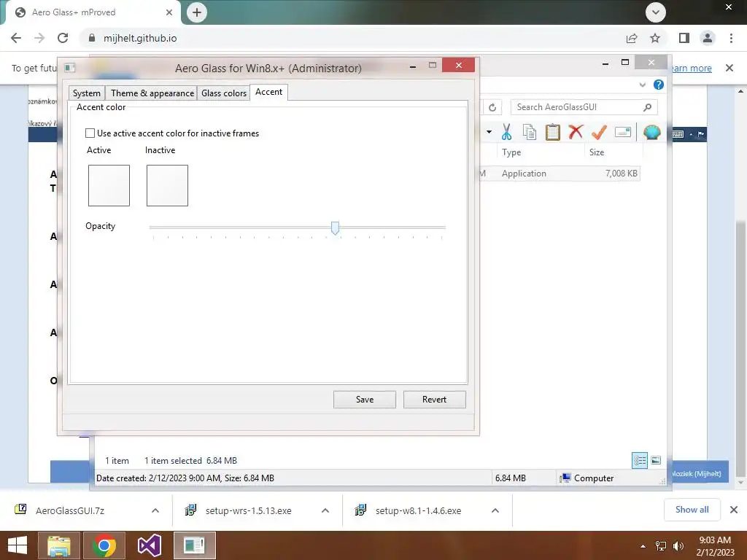Show hidden system tray icons
Screen dimensions: 747x560
(643, 546)
